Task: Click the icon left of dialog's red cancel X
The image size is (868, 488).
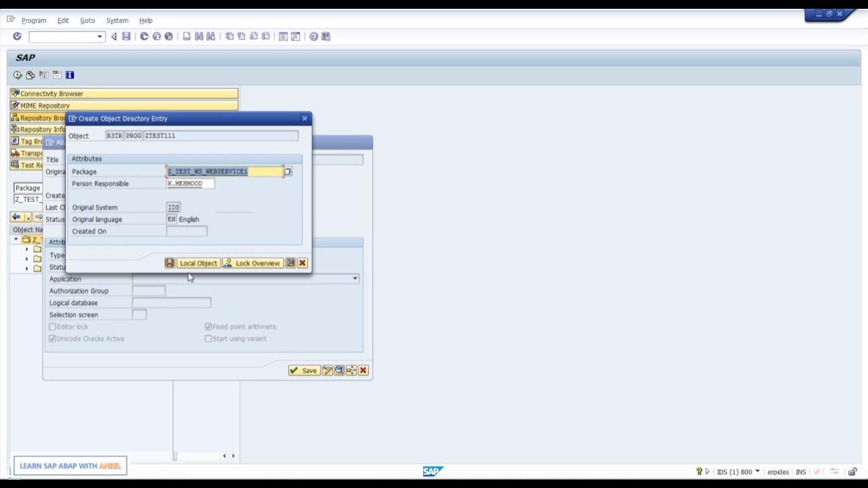Action: [290, 263]
